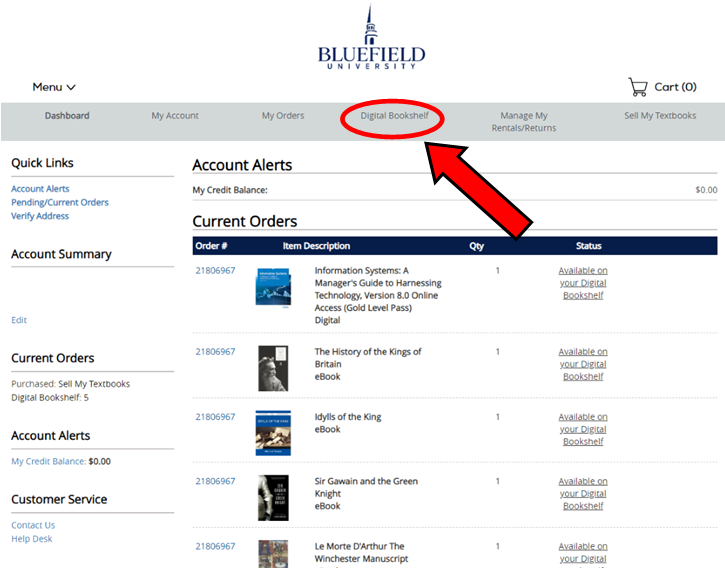725x569 pixels.
Task: Click History of the Kings of Britain cover
Action: pos(273,368)
